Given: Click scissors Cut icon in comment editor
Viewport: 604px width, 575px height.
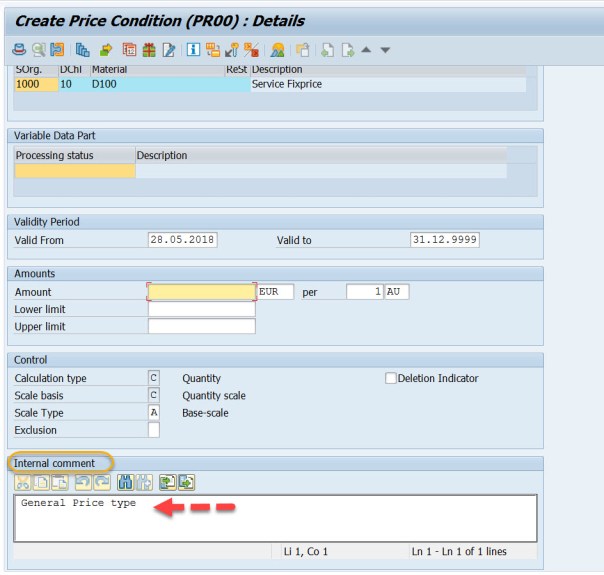Looking at the screenshot, I should [x=22, y=482].
